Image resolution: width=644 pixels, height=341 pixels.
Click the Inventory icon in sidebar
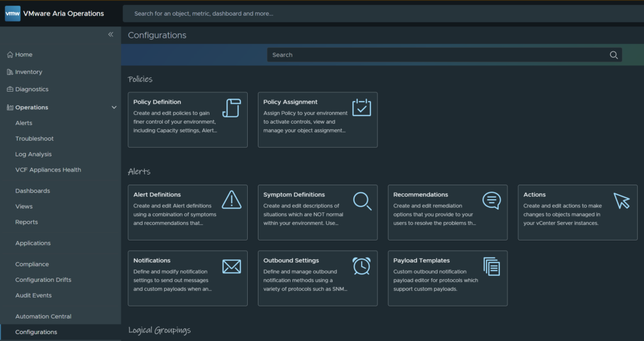10,72
